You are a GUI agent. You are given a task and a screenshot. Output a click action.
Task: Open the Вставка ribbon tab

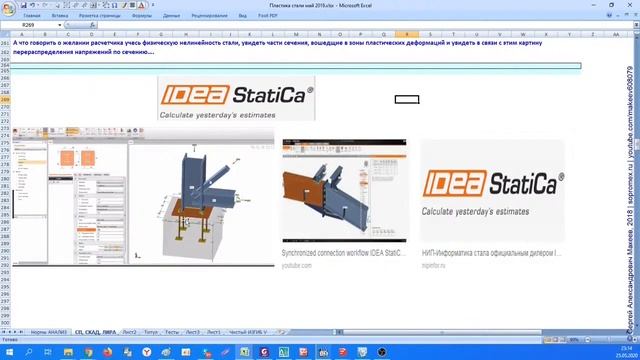[x=60, y=16]
